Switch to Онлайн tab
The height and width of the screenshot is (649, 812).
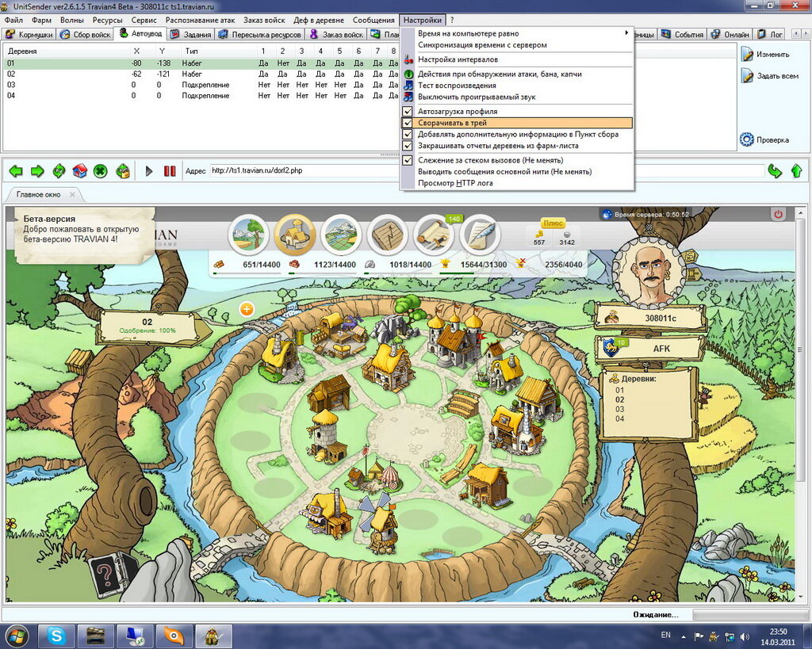730,35
